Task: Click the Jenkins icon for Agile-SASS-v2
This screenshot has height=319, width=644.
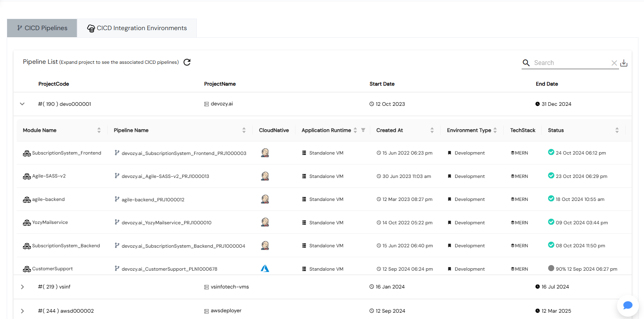Action: (265, 176)
